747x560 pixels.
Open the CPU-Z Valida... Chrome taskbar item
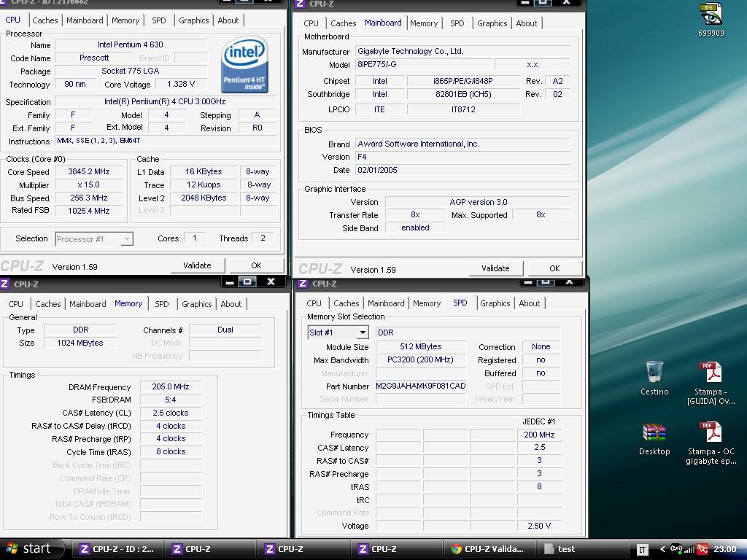point(489,549)
